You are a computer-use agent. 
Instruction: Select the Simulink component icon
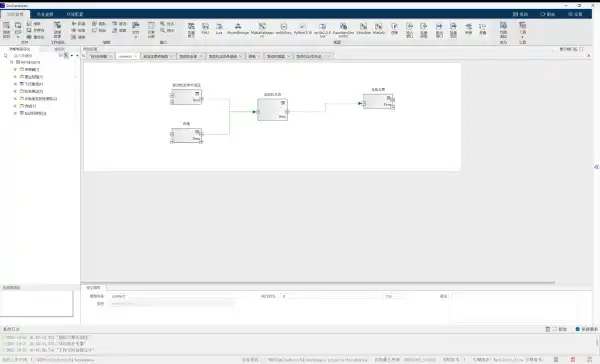point(363,26)
